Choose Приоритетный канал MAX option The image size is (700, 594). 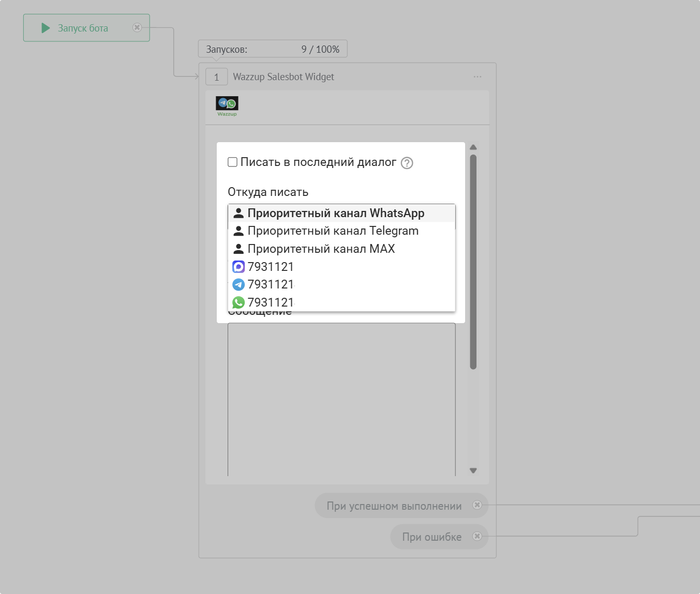(341, 249)
